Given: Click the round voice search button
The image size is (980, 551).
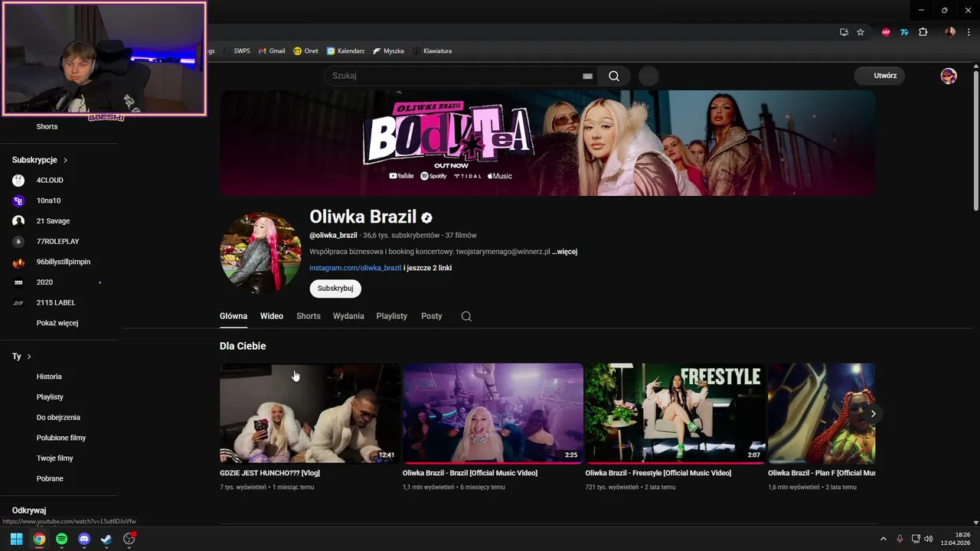Looking at the screenshot, I should click(648, 76).
